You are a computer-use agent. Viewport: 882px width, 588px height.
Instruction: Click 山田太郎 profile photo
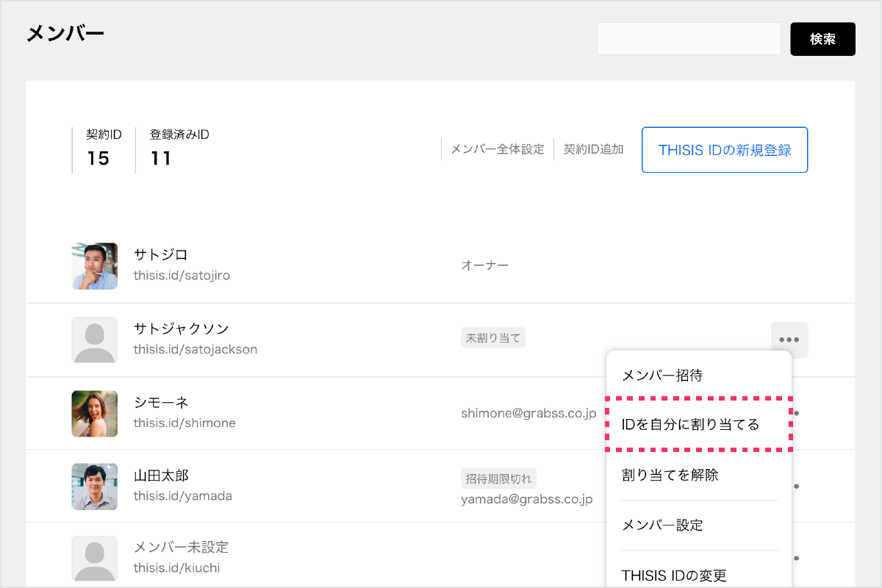(x=95, y=486)
